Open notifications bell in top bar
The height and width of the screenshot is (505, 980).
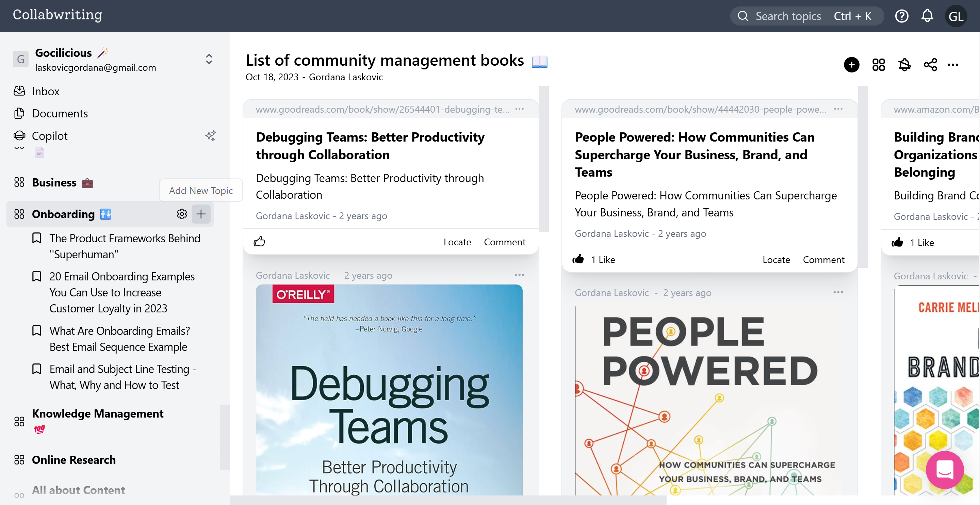point(927,16)
